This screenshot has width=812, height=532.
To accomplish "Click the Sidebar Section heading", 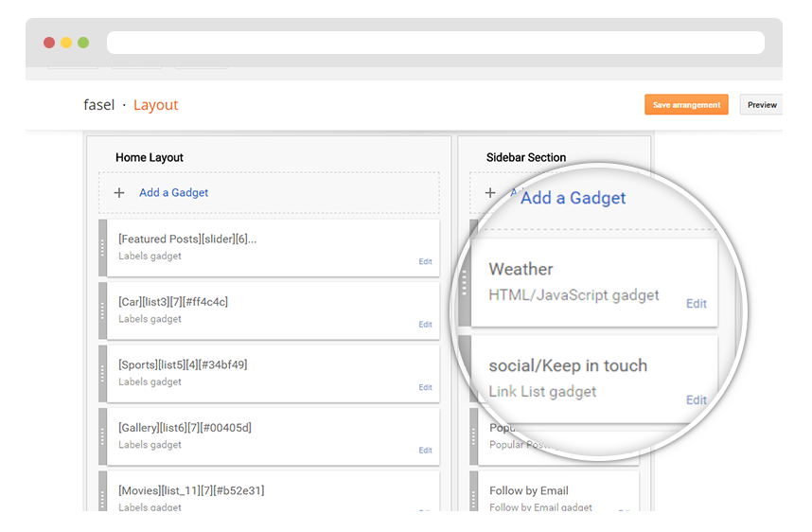I will [525, 157].
